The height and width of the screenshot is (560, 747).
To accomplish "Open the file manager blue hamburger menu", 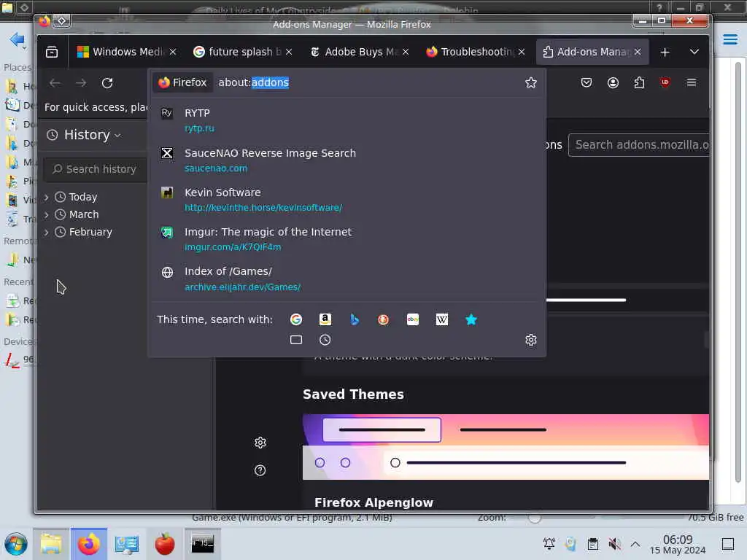I will point(729,39).
